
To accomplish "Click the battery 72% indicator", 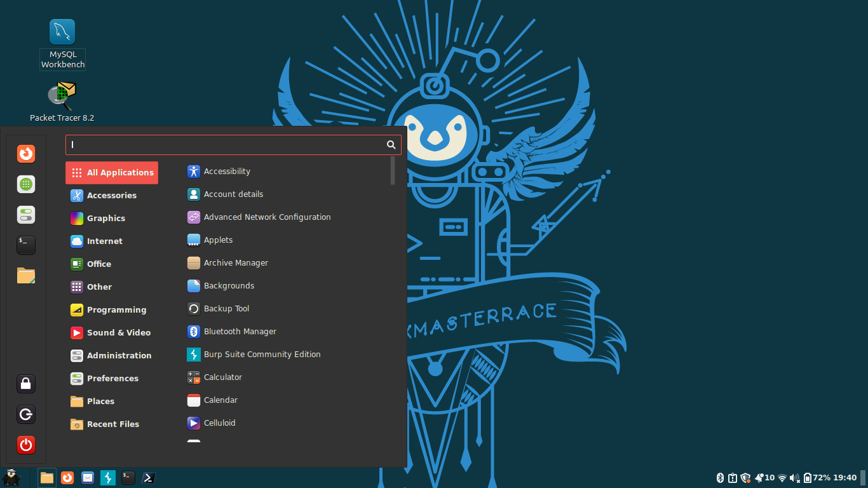I will pyautogui.click(x=817, y=478).
